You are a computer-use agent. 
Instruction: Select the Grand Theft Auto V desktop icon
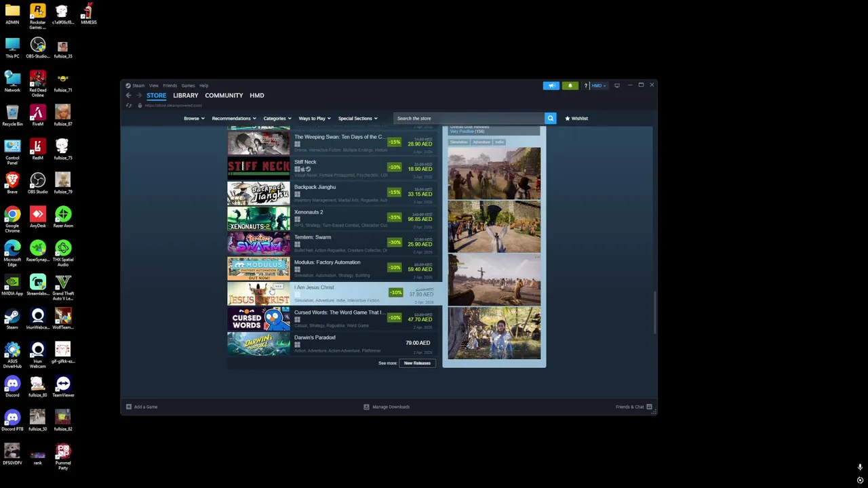[63, 287]
